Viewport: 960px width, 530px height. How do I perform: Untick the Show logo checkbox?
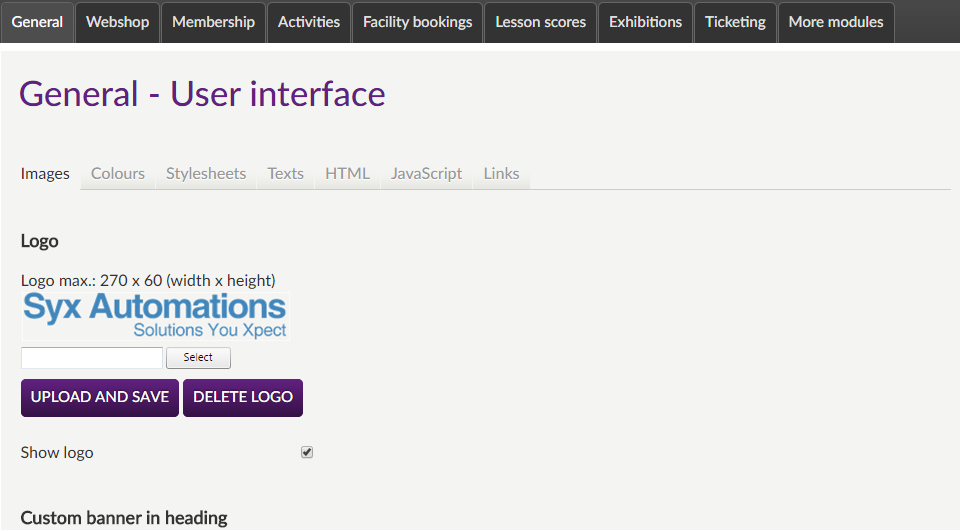tap(307, 452)
